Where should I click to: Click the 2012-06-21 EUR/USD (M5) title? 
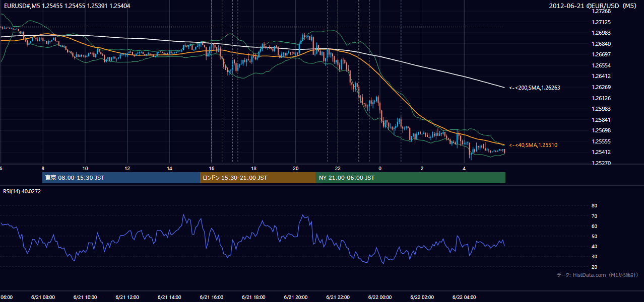pos(594,6)
